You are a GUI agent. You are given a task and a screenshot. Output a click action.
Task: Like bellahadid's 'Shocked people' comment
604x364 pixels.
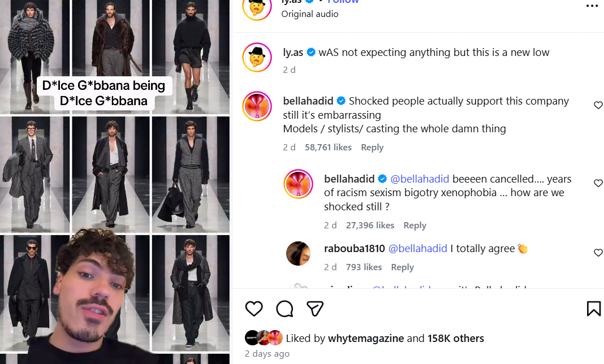coord(598,105)
